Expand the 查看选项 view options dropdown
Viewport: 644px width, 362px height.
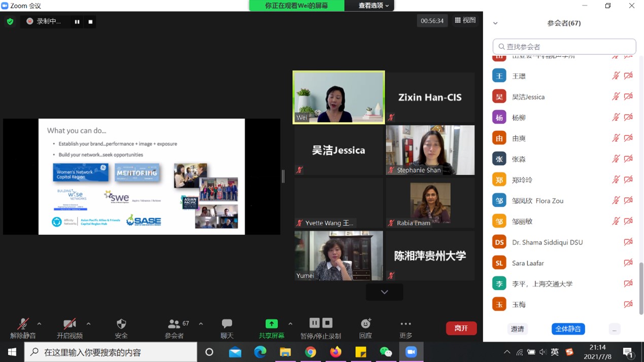[374, 6]
